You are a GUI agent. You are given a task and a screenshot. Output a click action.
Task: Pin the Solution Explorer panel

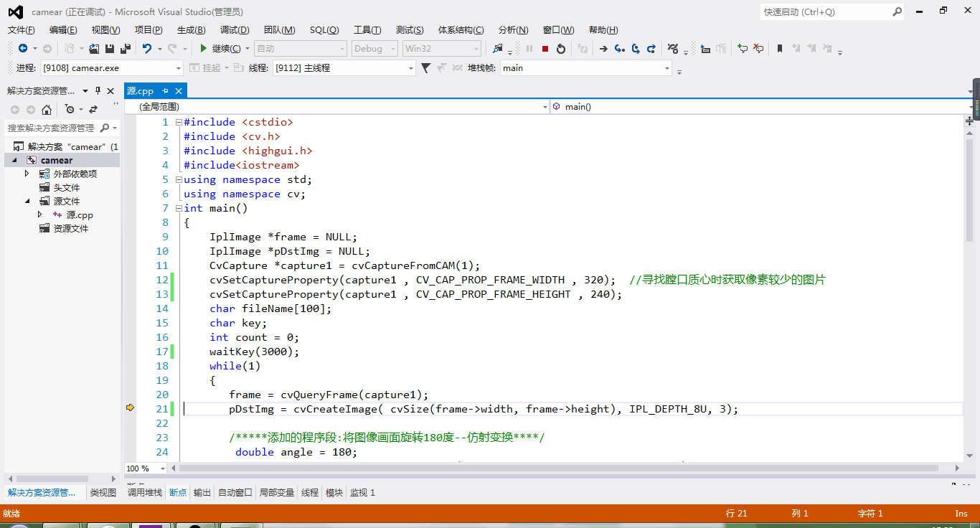[98, 91]
